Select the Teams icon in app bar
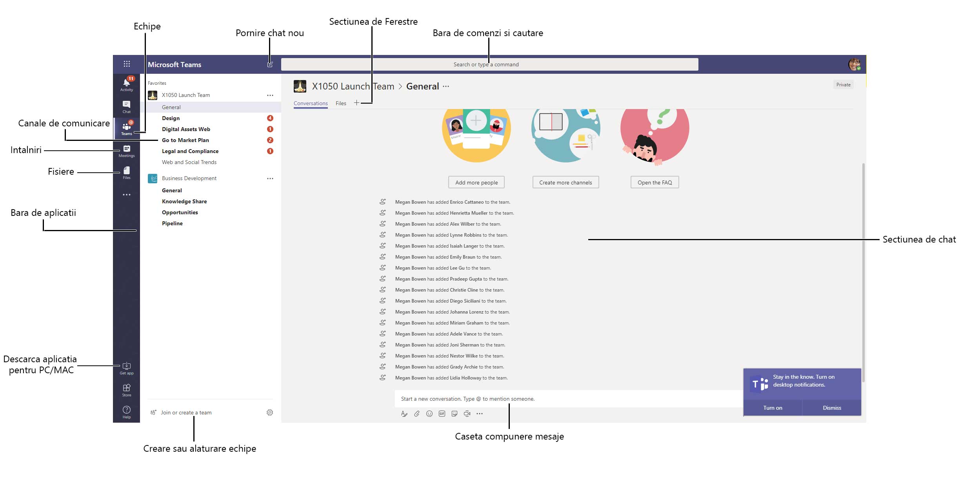Screen dimensions: 980x478 (x=126, y=128)
